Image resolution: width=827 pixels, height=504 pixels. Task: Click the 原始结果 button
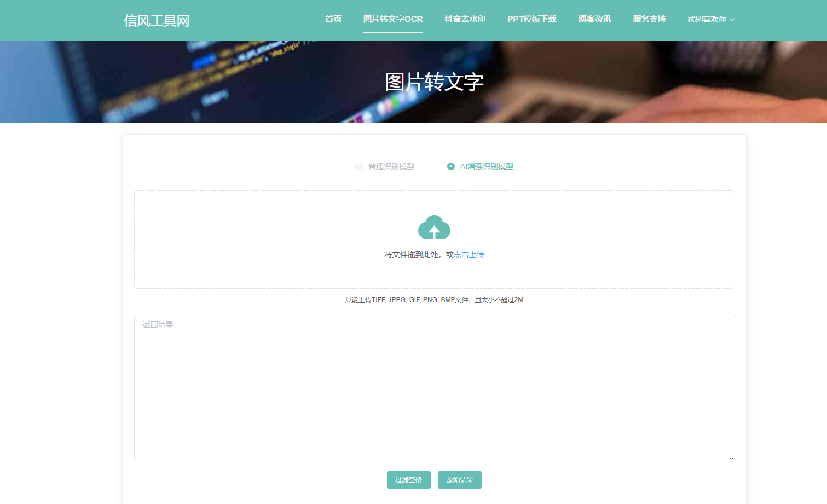(x=460, y=480)
